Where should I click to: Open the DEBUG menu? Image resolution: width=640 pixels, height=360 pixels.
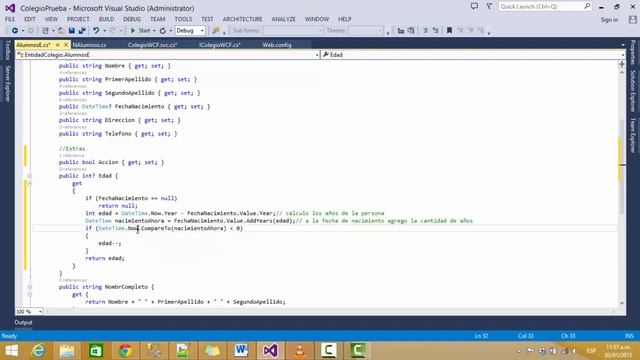pos(132,19)
